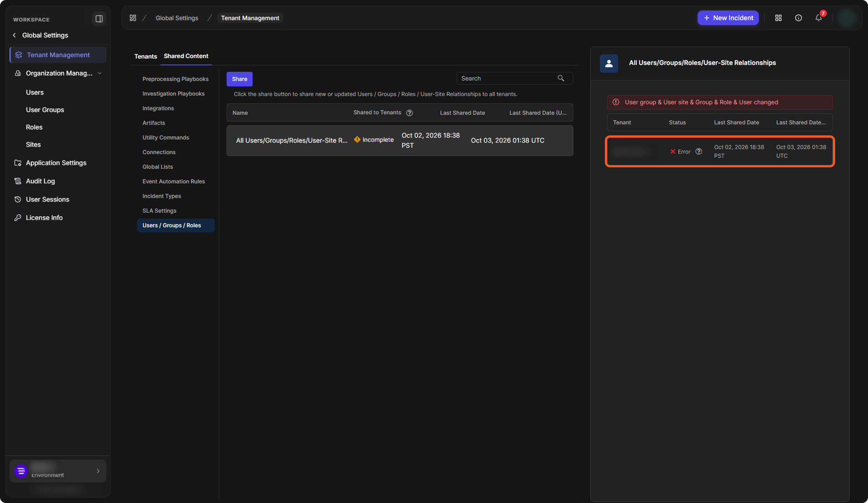This screenshot has width=868, height=503.
Task: Open Sites page in sidebar
Action: coord(33,144)
